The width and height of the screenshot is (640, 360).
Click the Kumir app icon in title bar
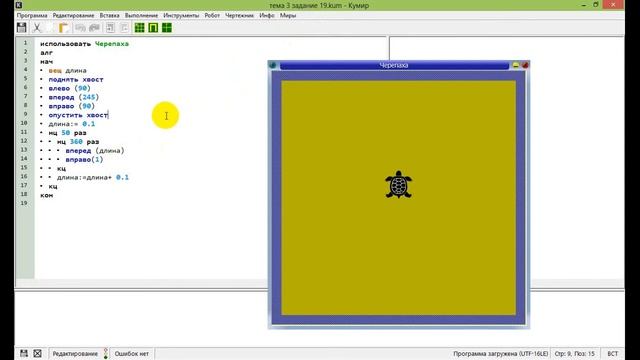point(19,5)
